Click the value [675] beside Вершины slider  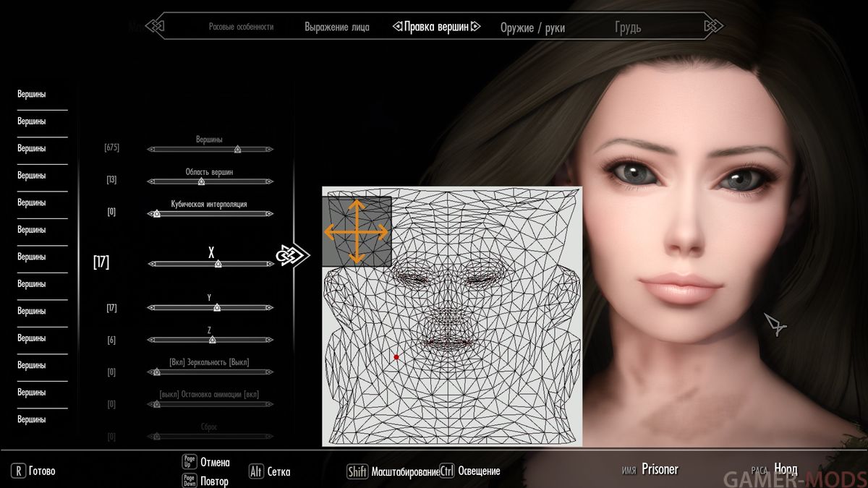point(111,147)
